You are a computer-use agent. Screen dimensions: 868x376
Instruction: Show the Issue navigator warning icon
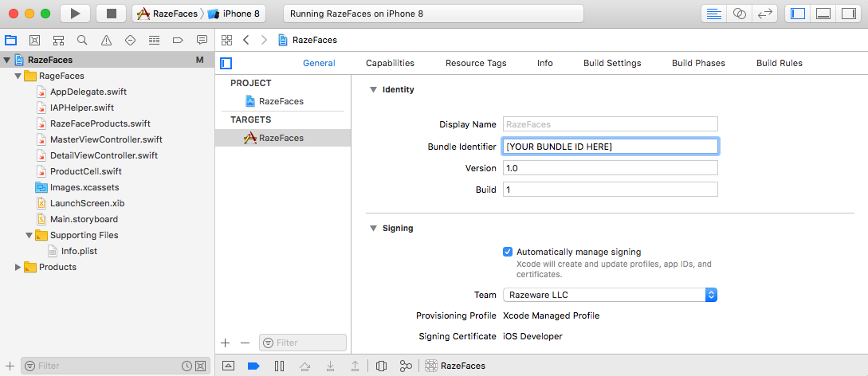click(x=106, y=40)
